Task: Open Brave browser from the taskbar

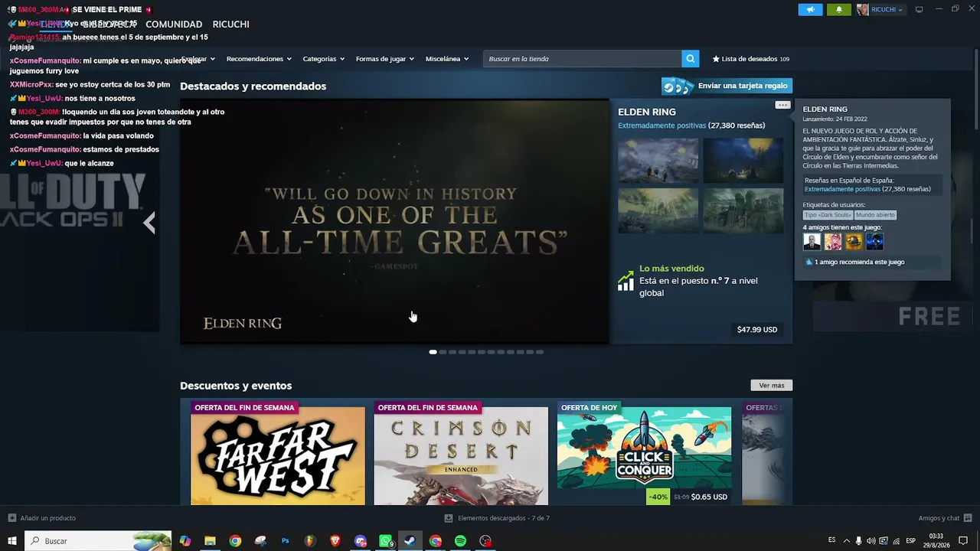Action: click(x=335, y=541)
